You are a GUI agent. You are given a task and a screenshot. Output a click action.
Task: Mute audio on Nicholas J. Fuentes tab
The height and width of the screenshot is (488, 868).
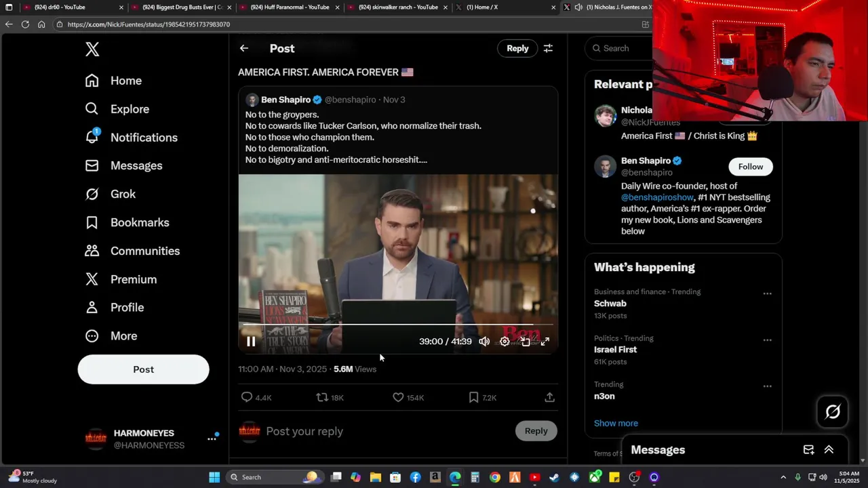tap(578, 7)
